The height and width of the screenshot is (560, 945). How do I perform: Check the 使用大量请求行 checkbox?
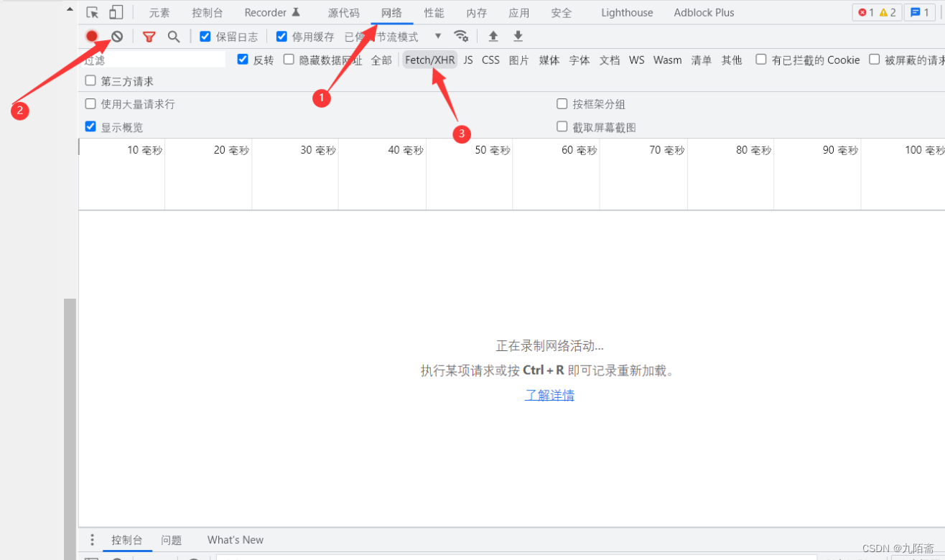click(x=90, y=104)
